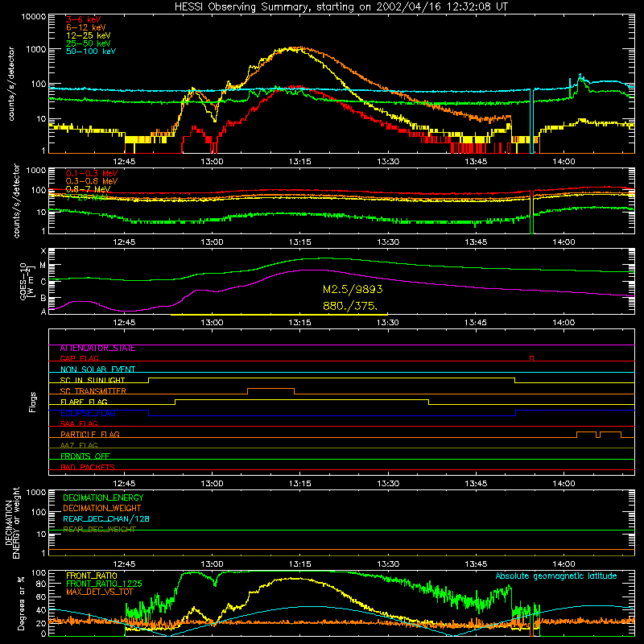This screenshot has height=644, width=644.
Task: Click the raised SC_TRANSMITTER pulse segment
Action: click(x=270, y=389)
